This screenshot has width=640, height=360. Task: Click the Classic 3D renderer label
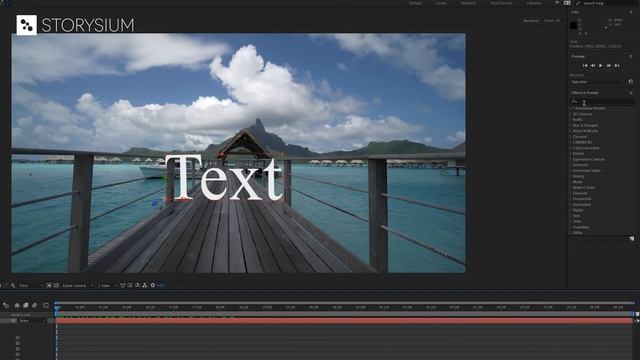click(x=552, y=20)
